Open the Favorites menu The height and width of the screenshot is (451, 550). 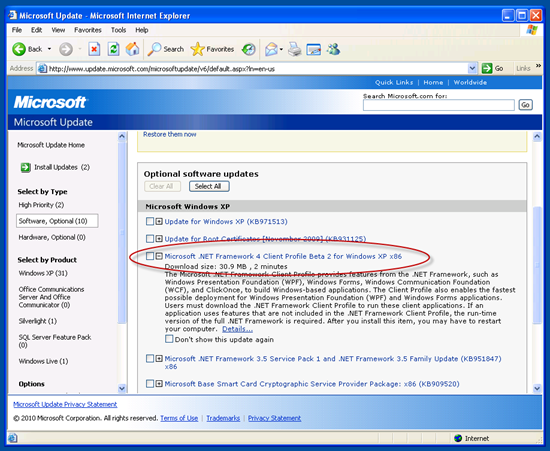pos(88,30)
